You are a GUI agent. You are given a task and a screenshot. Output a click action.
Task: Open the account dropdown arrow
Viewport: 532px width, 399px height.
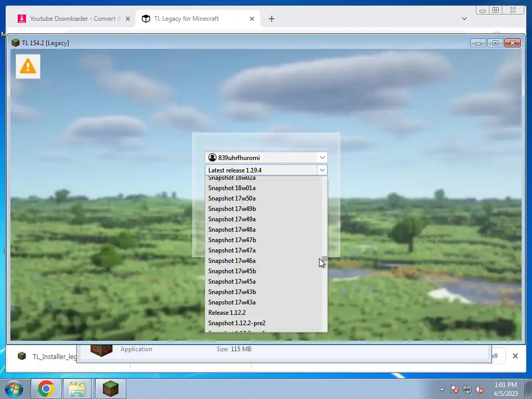(x=322, y=157)
